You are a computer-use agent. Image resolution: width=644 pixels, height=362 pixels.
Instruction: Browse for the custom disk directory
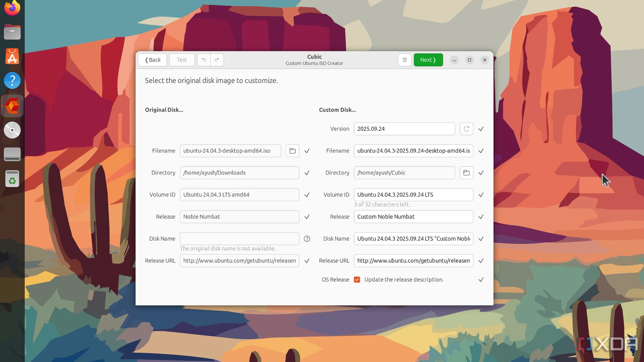click(x=466, y=173)
